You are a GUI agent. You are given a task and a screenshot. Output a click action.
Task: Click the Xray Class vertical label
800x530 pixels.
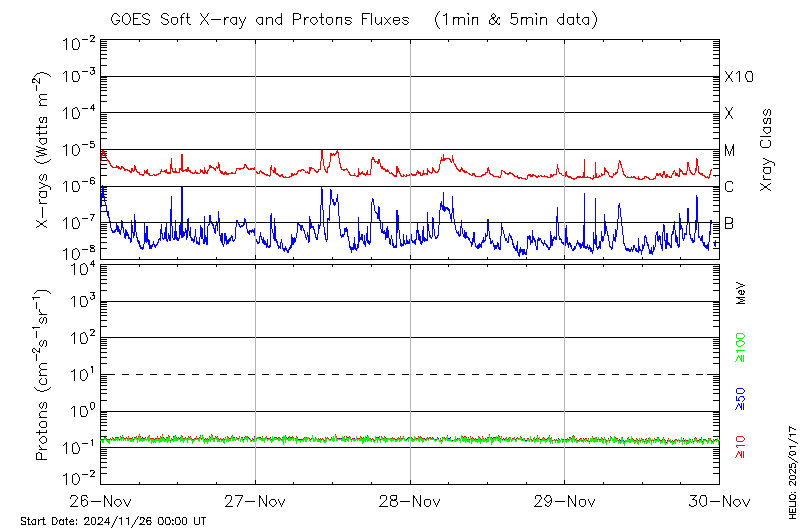(767, 150)
